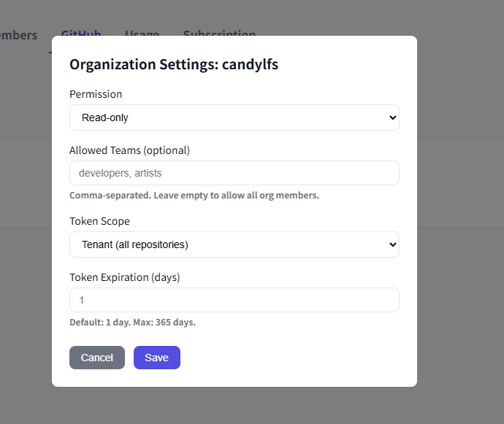Click the chevron arrow of Permission select
The height and width of the screenshot is (424, 504).
[392, 117]
